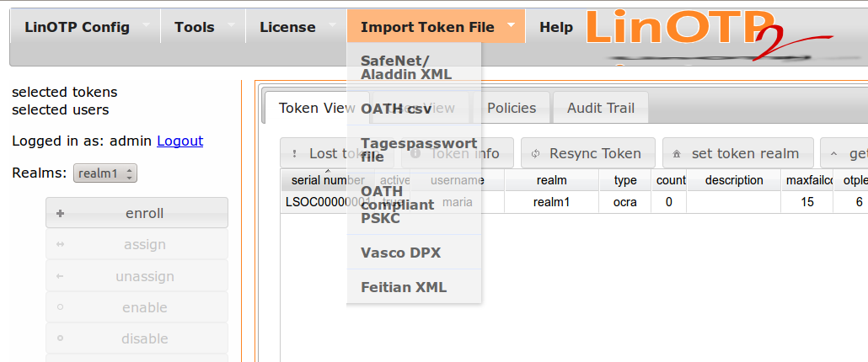Click the Lost token exclamation icon
This screenshot has height=362, width=868.
[x=294, y=154]
